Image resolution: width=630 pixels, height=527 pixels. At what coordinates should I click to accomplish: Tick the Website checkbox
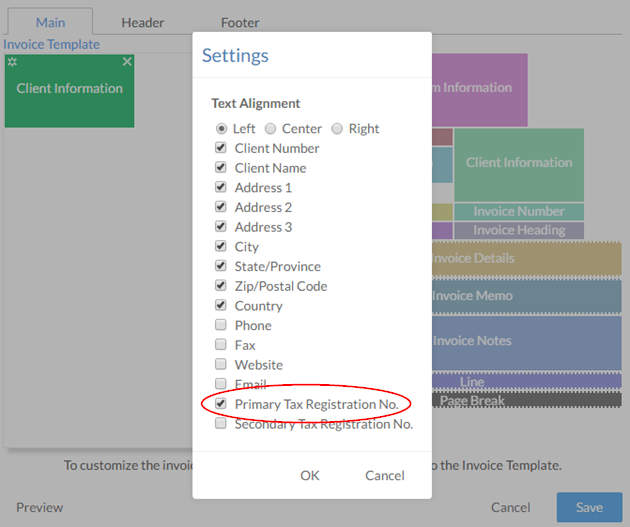[221, 365]
